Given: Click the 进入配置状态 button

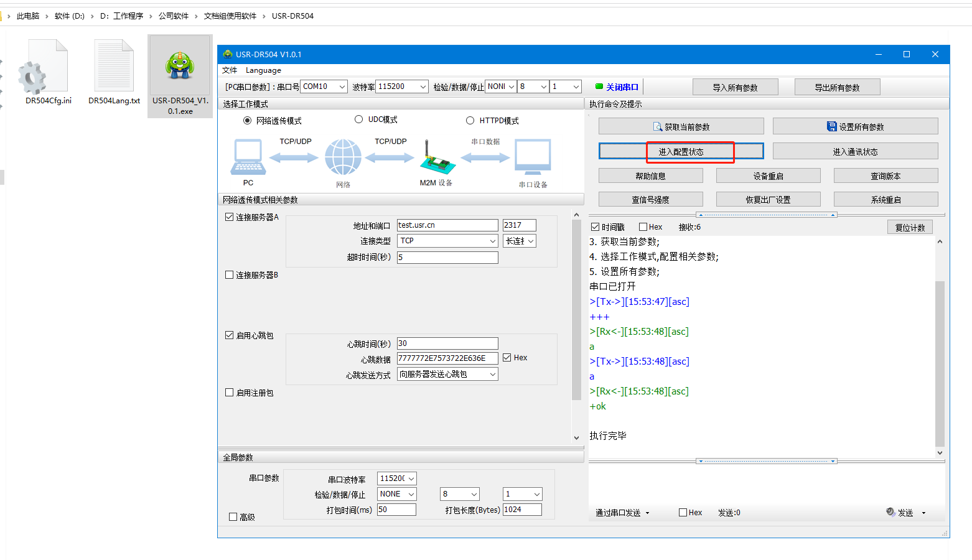Looking at the screenshot, I should (681, 152).
